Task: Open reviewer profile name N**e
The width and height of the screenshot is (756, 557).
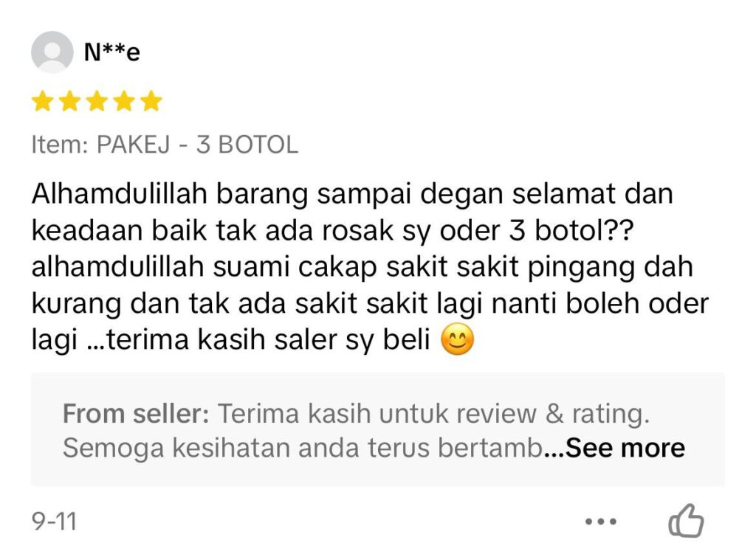Action: pyautogui.click(x=112, y=52)
